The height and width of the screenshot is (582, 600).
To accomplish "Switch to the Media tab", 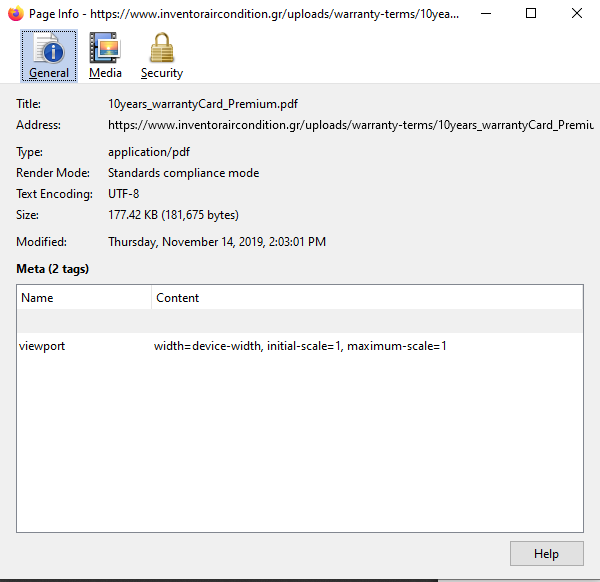I will 105,56.
